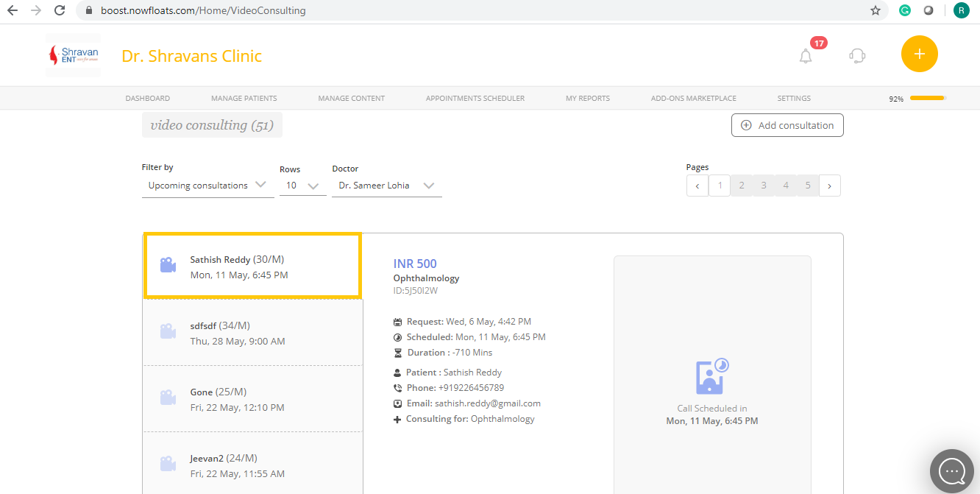Switch to the Manage Patients tab
This screenshot has height=494, width=980.
[244, 98]
